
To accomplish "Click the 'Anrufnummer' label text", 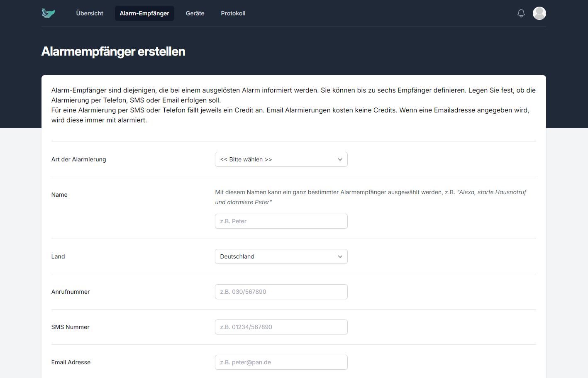I will 71,292.
